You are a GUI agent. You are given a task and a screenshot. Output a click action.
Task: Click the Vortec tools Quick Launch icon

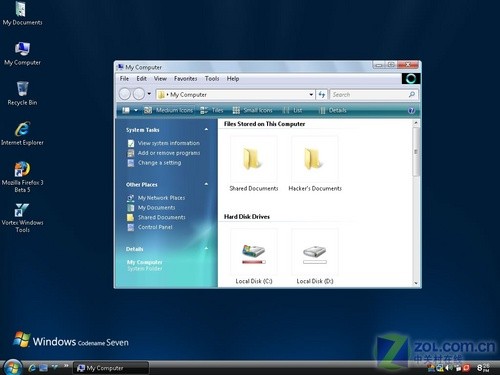[x=55, y=367]
